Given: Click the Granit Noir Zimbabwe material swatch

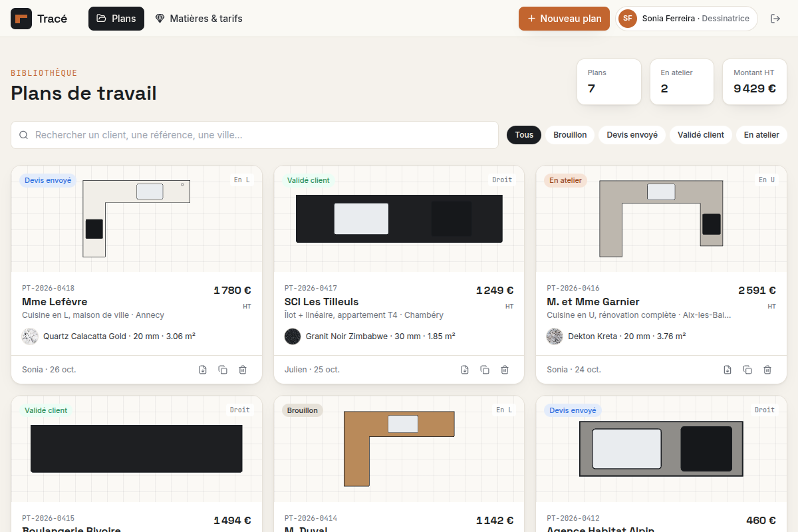Looking at the screenshot, I should tap(293, 336).
